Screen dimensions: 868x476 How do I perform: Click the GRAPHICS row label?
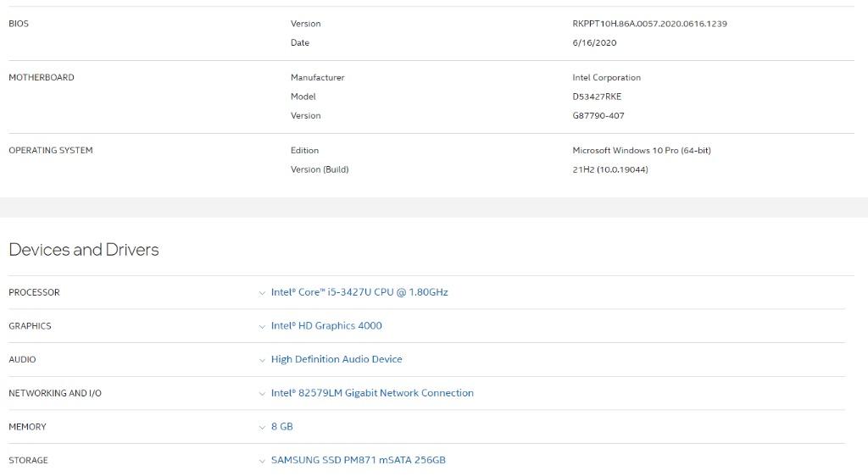(30, 326)
